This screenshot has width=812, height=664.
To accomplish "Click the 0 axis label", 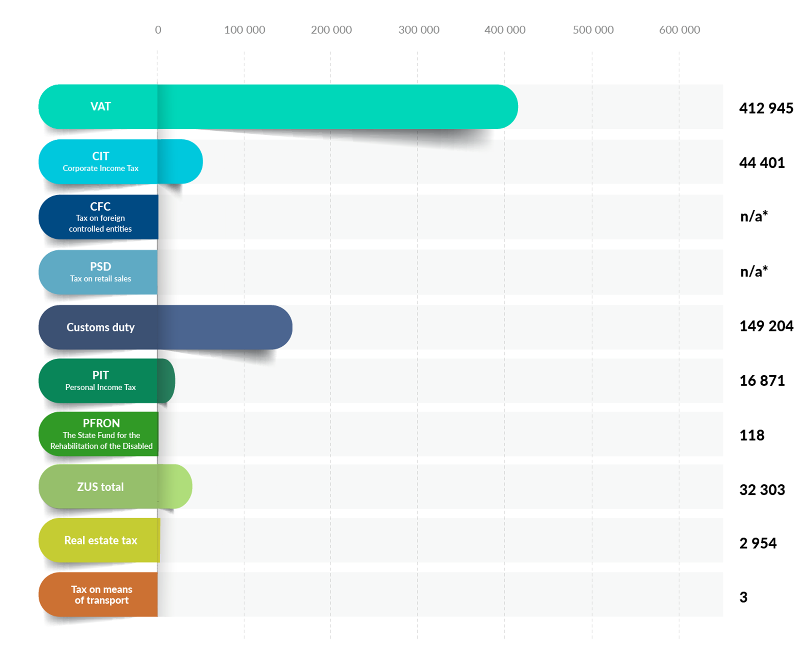I will (158, 30).
